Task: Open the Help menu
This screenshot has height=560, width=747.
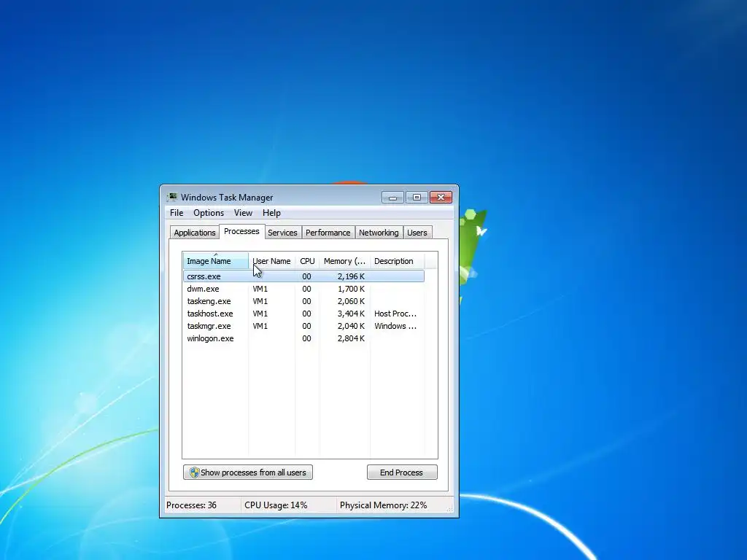Action: (271, 213)
